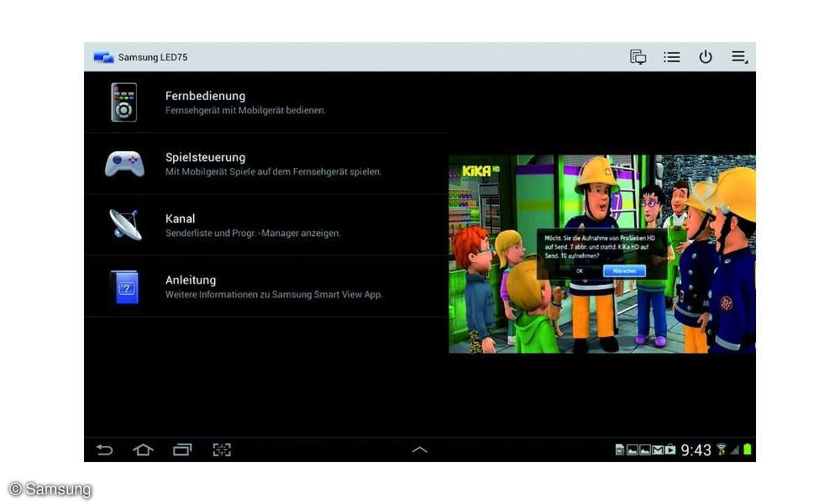This screenshot has width=840, height=504.
Task: Tap the screenshot capture icon in navigation bar
Action: coord(222,450)
